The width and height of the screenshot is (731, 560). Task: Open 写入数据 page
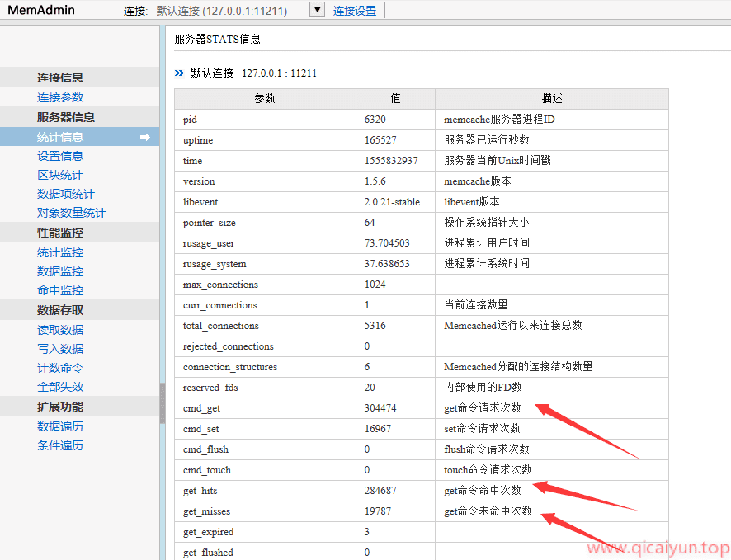(60, 349)
